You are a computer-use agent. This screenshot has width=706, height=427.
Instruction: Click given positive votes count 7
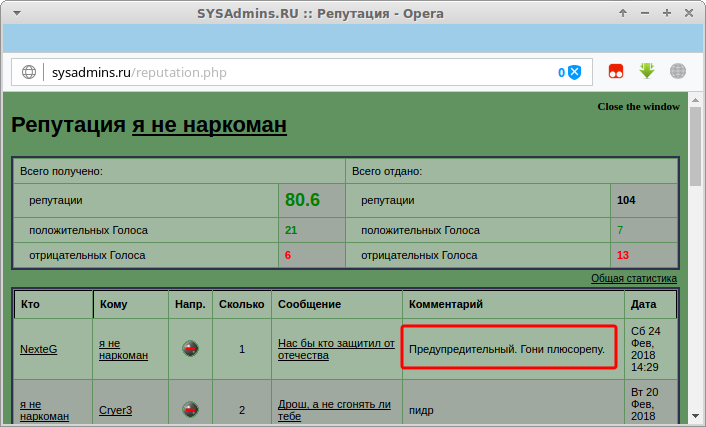(620, 230)
